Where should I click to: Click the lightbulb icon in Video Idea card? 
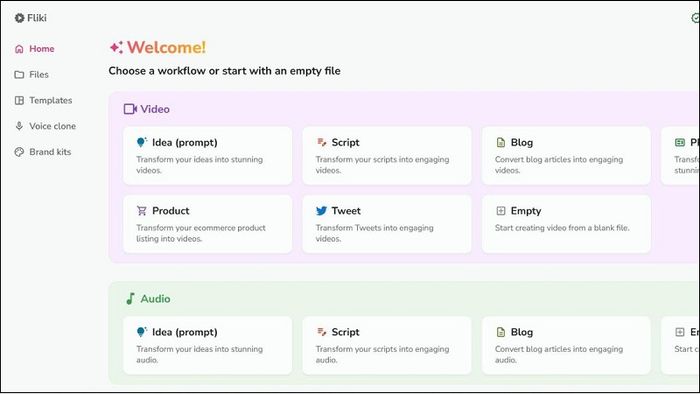(142, 142)
